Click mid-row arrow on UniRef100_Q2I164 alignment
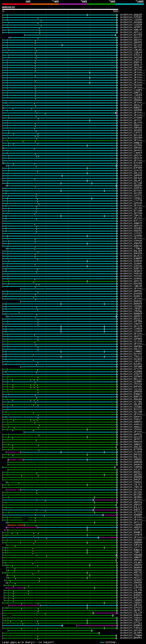Viewport: 146px width, 644px height. point(62,45)
